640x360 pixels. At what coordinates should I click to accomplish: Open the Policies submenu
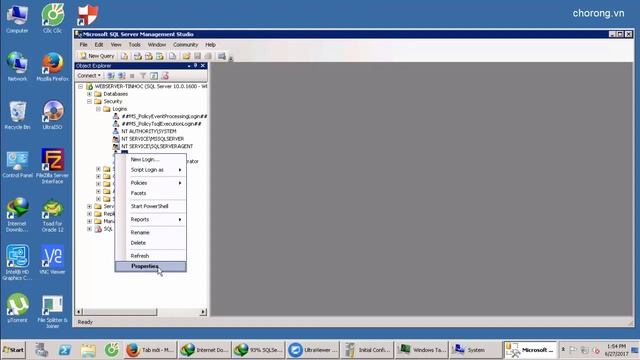(x=151, y=183)
